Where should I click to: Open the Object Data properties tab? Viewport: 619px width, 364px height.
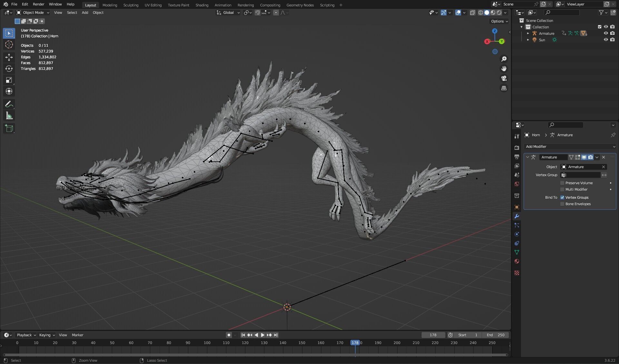point(516,252)
